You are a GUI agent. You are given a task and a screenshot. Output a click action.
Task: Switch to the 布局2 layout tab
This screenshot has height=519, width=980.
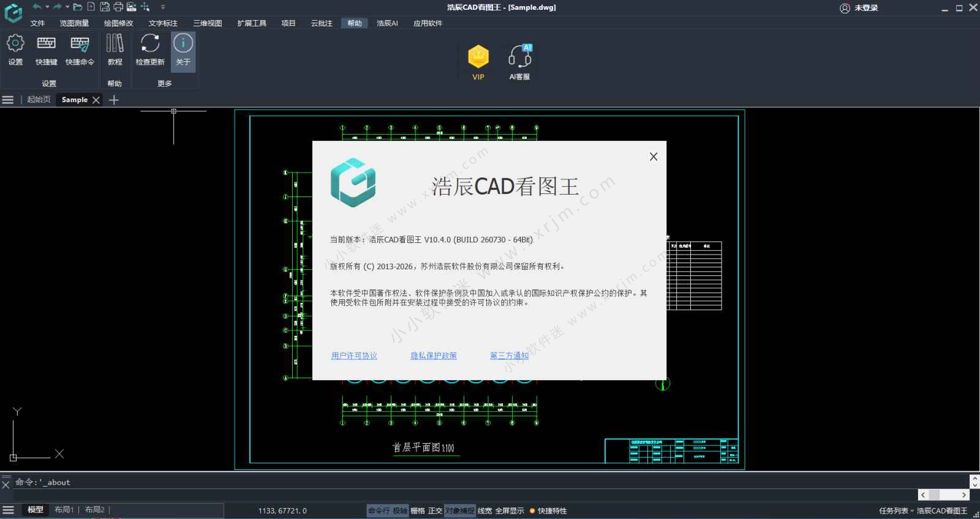click(x=95, y=510)
